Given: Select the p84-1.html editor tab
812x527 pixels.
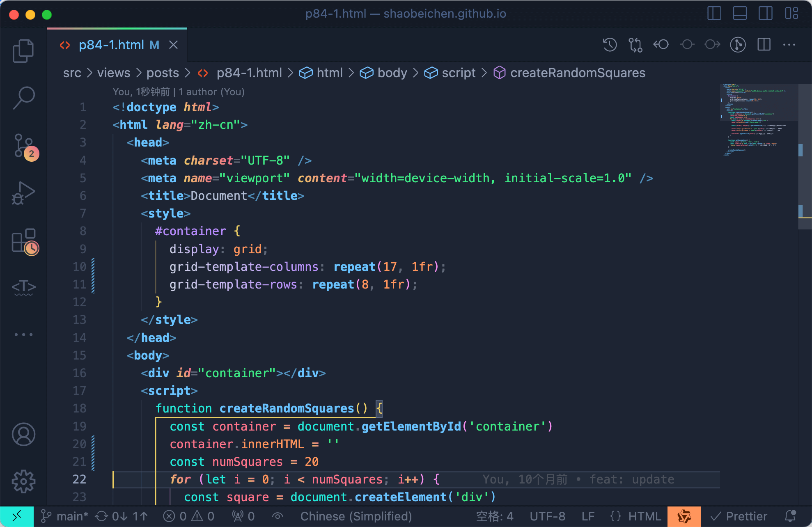Looking at the screenshot, I should click(111, 45).
